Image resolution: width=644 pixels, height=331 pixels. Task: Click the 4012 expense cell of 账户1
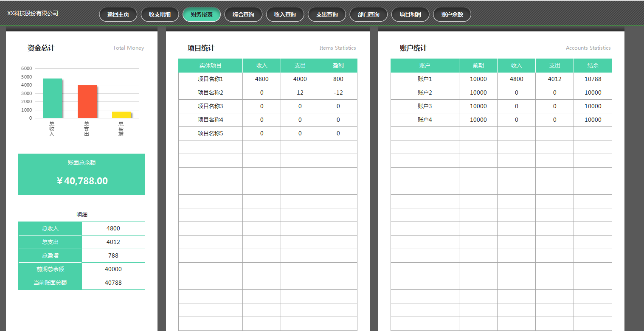pos(555,79)
